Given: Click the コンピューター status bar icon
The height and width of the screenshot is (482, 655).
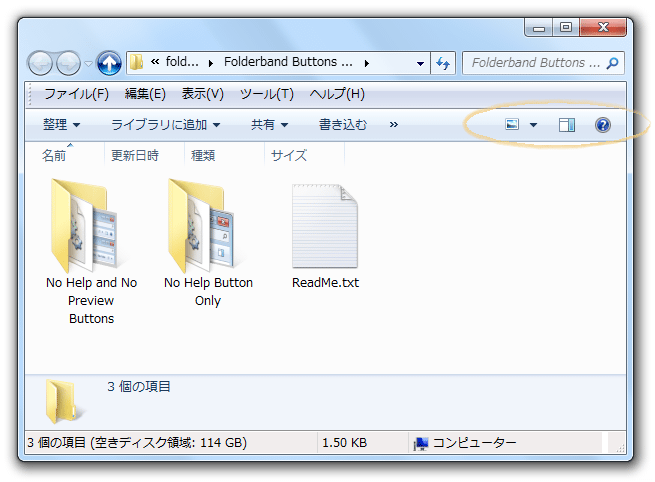Looking at the screenshot, I should (x=421, y=444).
